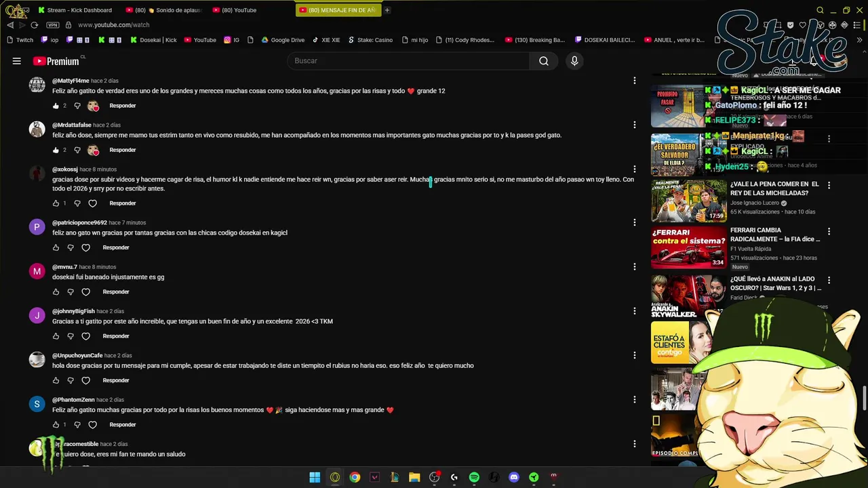Open the three-dot menu on @mvnu.7's comment
Viewport: 868px width, 488px height.
pyautogui.click(x=635, y=266)
